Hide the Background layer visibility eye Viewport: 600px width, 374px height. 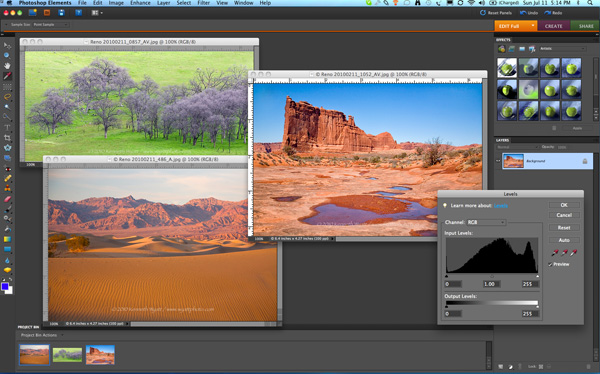pos(498,161)
